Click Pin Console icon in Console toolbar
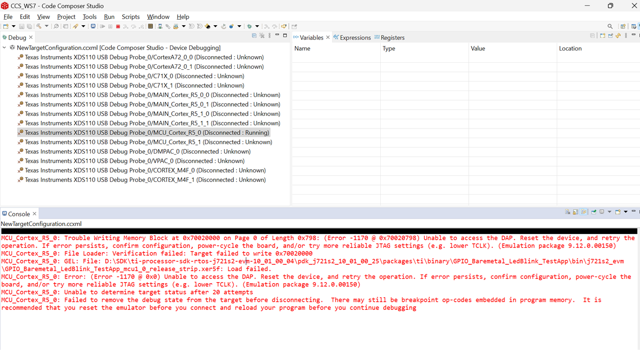The height and width of the screenshot is (364, 640). click(594, 212)
